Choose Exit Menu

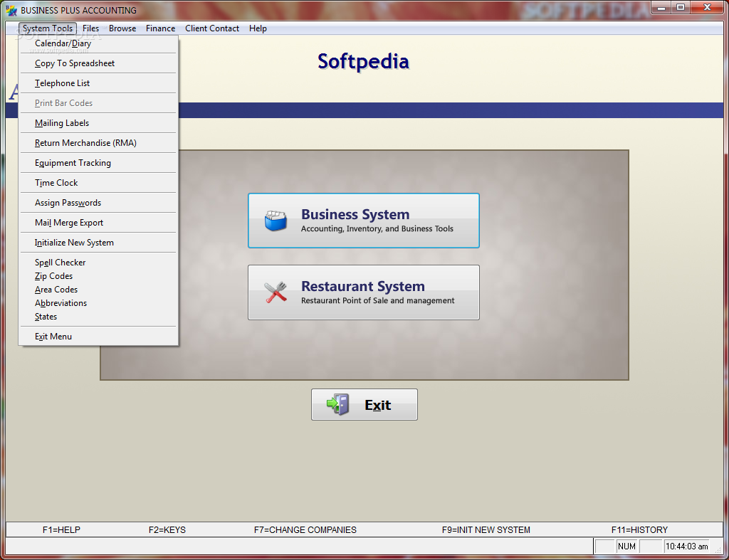point(98,337)
